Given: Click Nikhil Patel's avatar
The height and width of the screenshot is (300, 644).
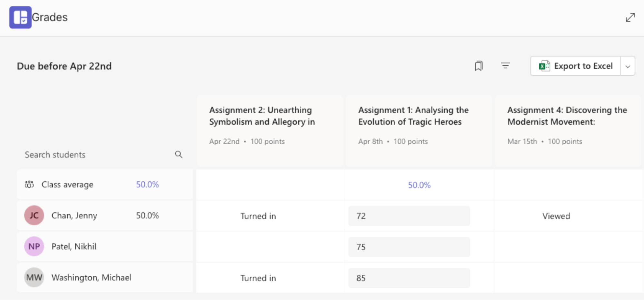Looking at the screenshot, I should (34, 246).
